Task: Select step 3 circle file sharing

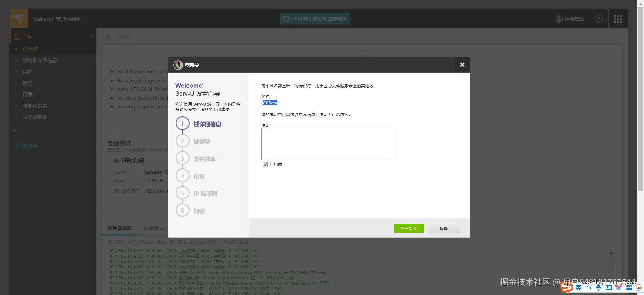Action: tap(182, 159)
